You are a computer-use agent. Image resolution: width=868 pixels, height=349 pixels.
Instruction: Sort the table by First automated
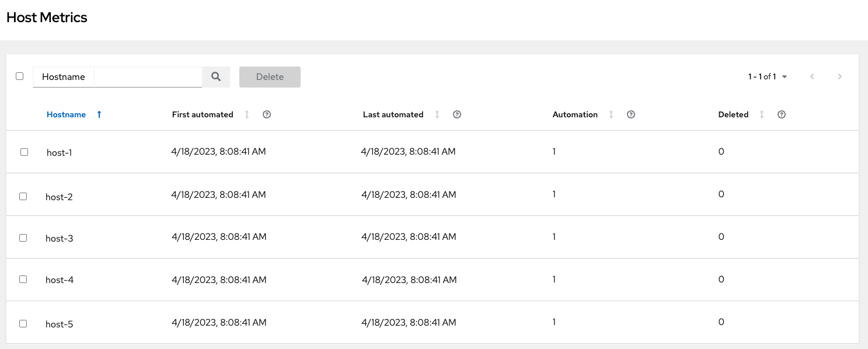click(246, 114)
